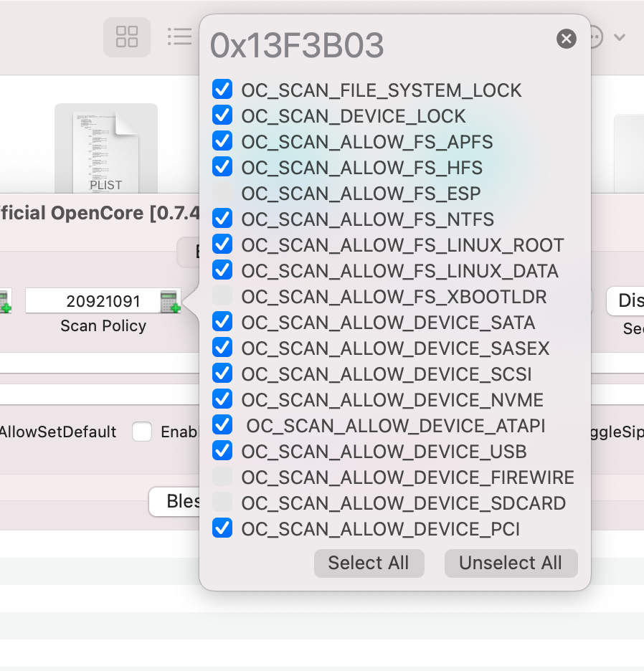Click the calculator icon at the far left edge
644x671 pixels.
4,301
